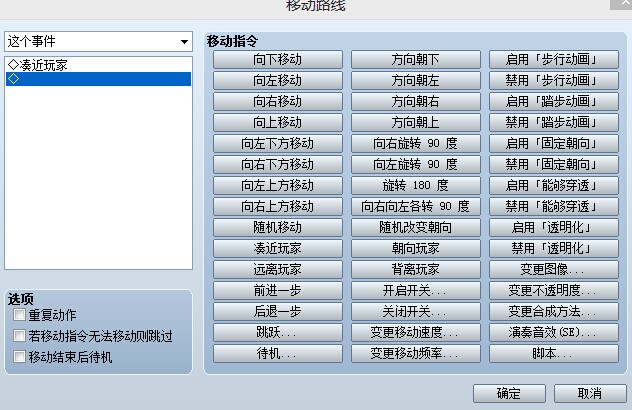Choose the 向左上方移动 command

(278, 185)
